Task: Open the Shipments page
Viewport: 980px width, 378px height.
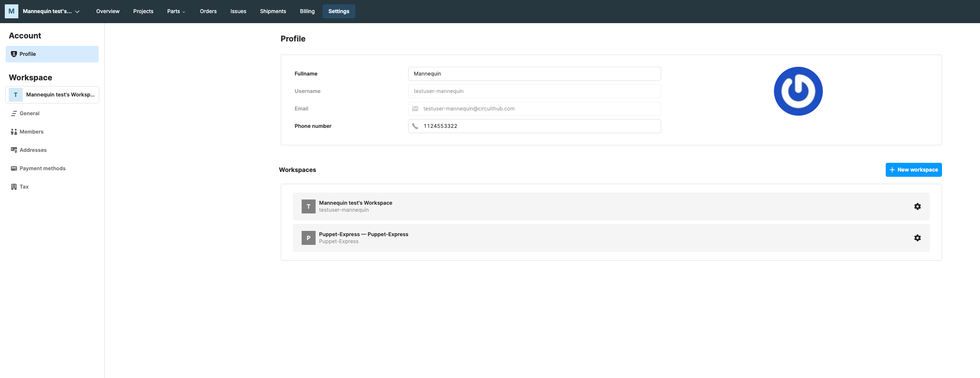Action: click(x=273, y=11)
